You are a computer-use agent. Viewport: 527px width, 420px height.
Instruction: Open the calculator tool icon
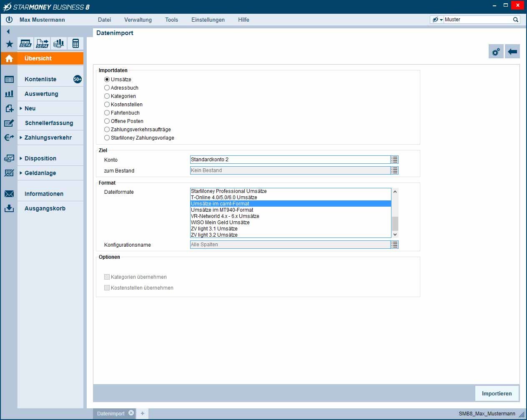[75, 43]
